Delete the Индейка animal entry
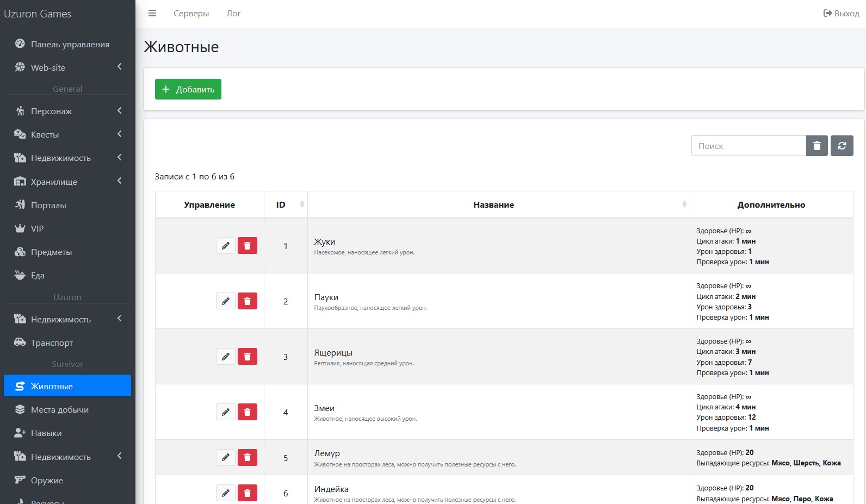The height and width of the screenshot is (504, 866). coord(248,493)
